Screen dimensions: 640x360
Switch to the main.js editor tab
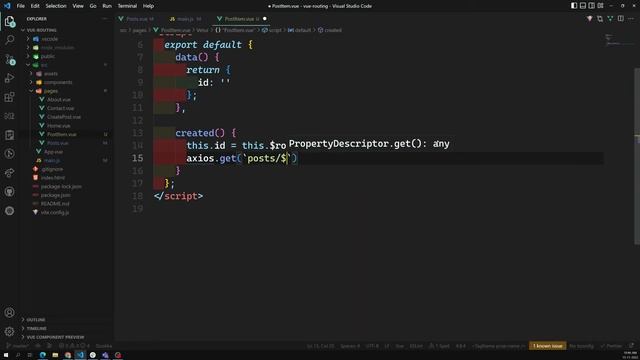pyautogui.click(x=184, y=19)
